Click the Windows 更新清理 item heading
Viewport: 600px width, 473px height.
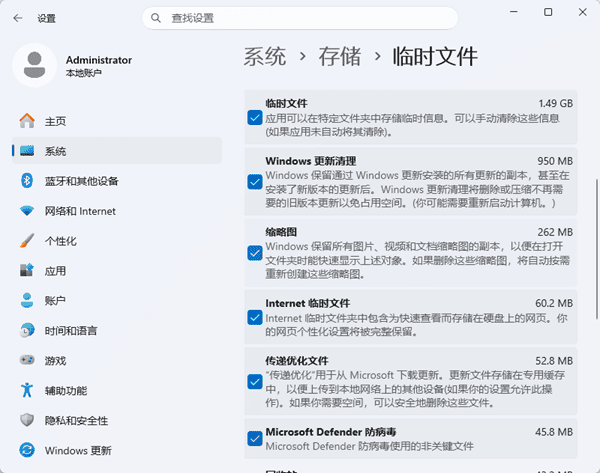click(311, 161)
